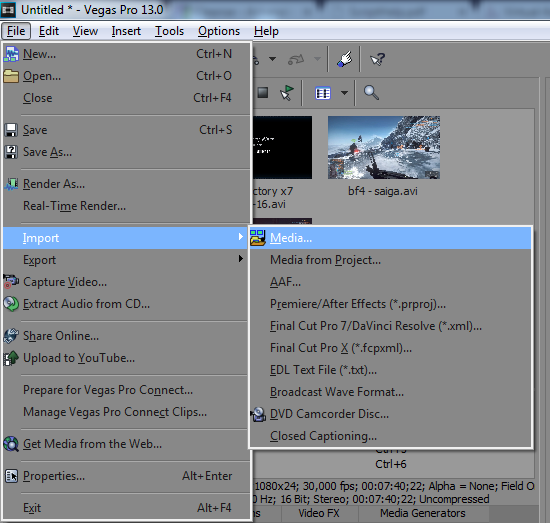Screen dimensions: 550x523
Task: Select Real-Time Render...
Action: coord(126,206)
